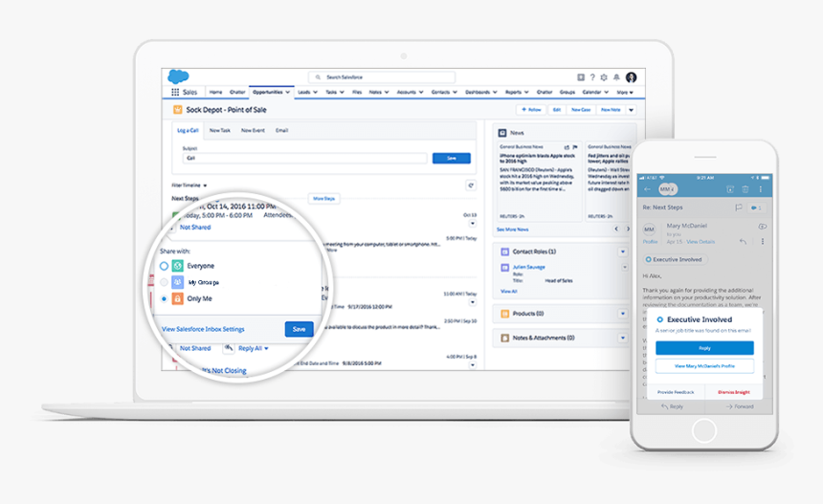Open the Julien Sauvage contact link
The height and width of the screenshot is (504, 823).
coord(529,267)
